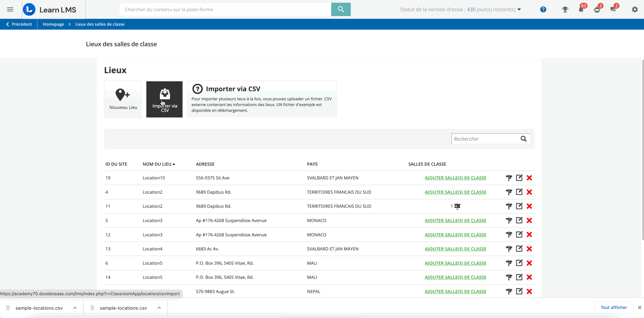Focus the platform content search field
Image resolution: width=644 pixels, height=318 pixels.
[225, 9]
